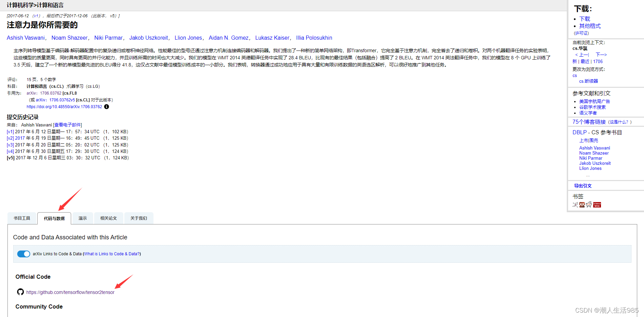
Task: Click the cs.断续器 browse link
Action: coord(589,81)
